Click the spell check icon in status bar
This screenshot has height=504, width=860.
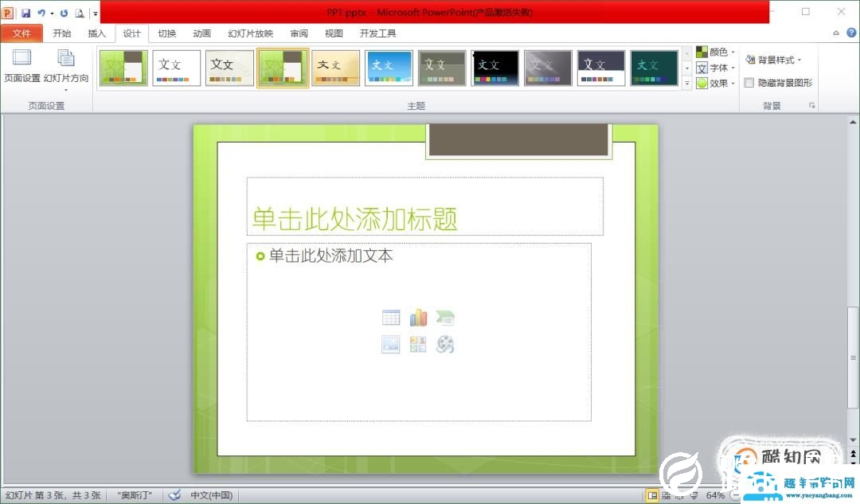pos(174,495)
